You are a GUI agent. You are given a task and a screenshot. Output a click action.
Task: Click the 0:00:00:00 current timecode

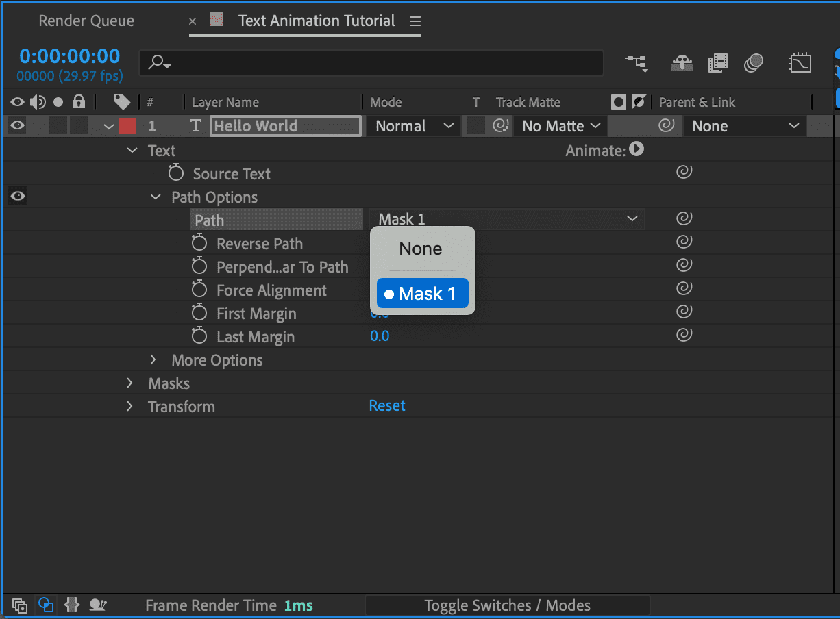69,56
